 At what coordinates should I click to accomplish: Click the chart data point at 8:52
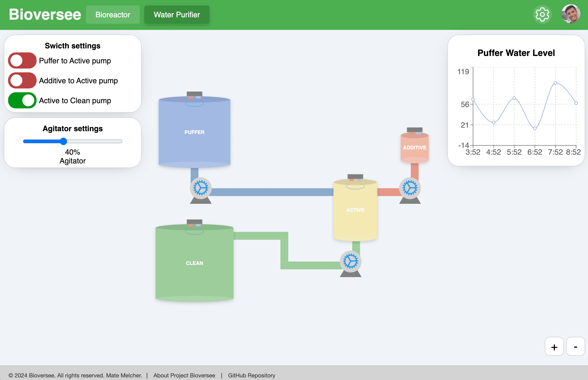pos(576,103)
